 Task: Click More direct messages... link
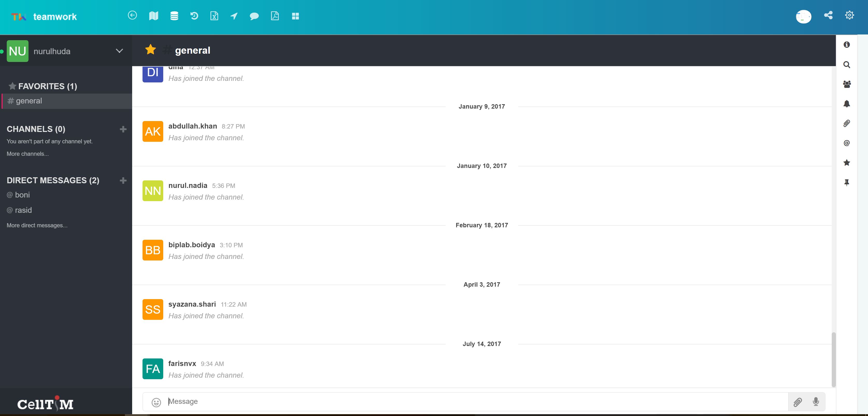pyautogui.click(x=37, y=225)
